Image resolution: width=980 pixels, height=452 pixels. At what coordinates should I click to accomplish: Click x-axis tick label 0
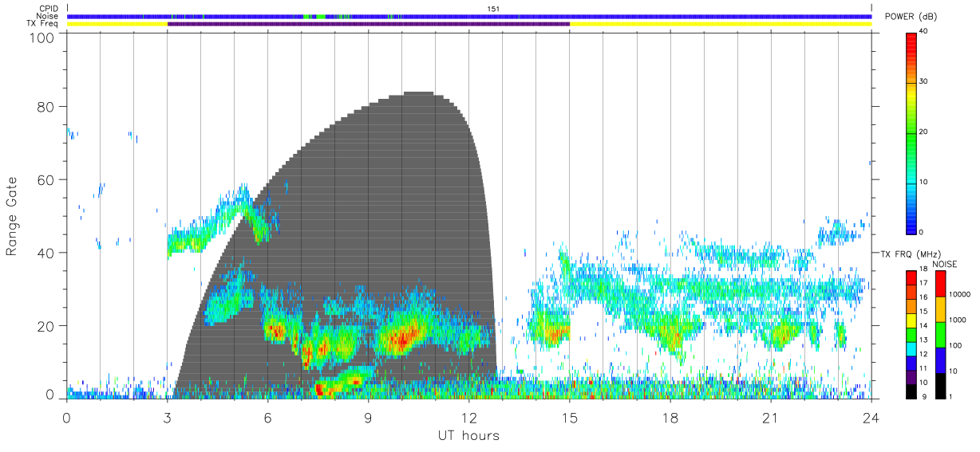[x=67, y=417]
